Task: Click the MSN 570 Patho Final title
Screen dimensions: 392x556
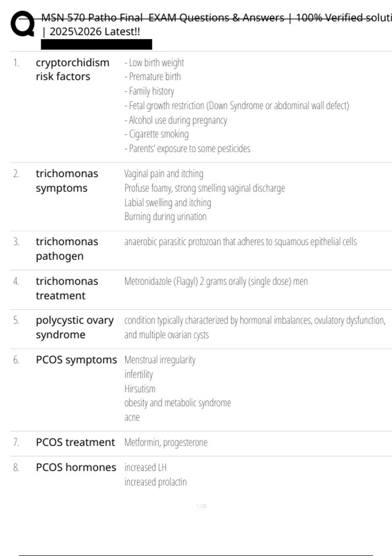Action: (x=216, y=18)
